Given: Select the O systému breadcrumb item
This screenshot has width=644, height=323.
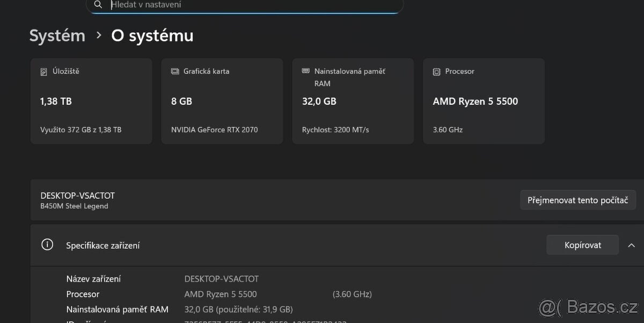Looking at the screenshot, I should click(x=152, y=35).
